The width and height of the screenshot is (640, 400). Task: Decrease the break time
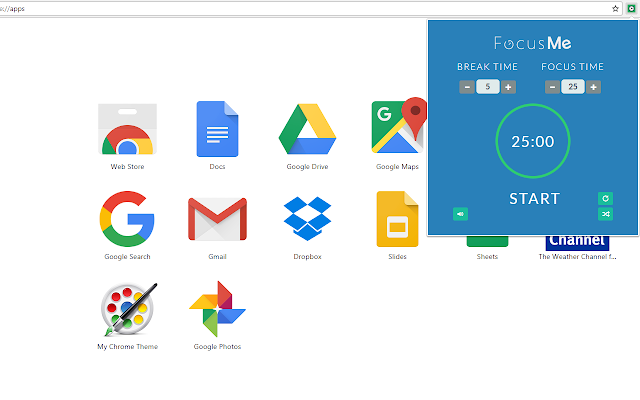coord(467,87)
